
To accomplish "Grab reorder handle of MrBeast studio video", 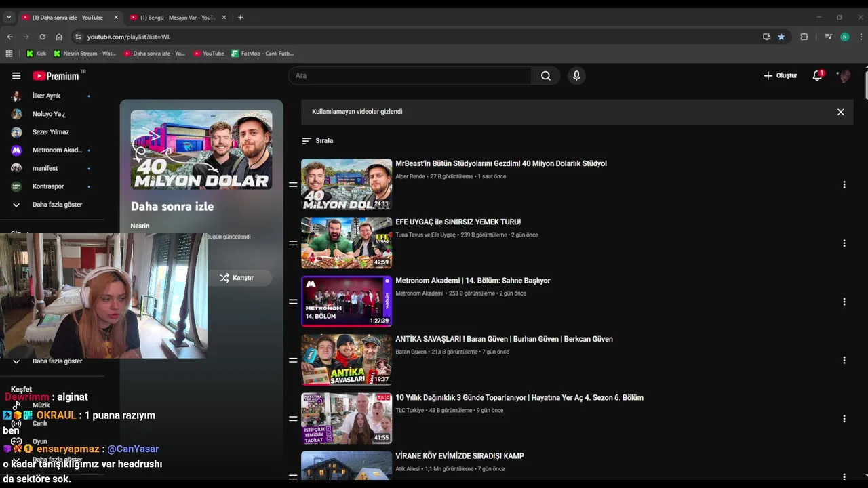I will coord(293,184).
